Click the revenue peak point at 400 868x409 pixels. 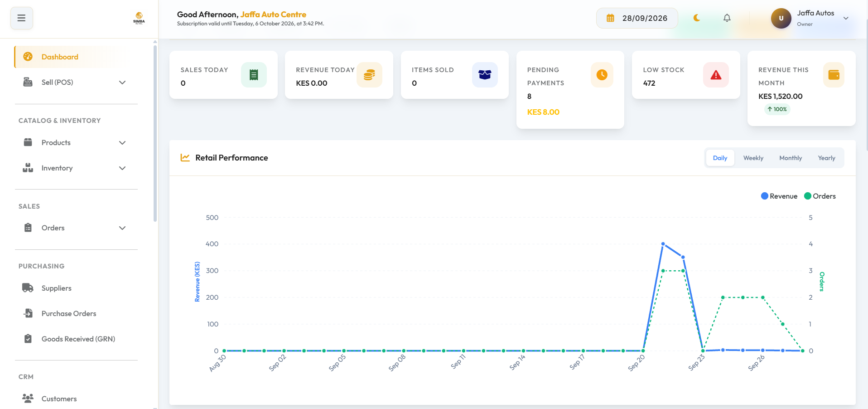tap(663, 244)
